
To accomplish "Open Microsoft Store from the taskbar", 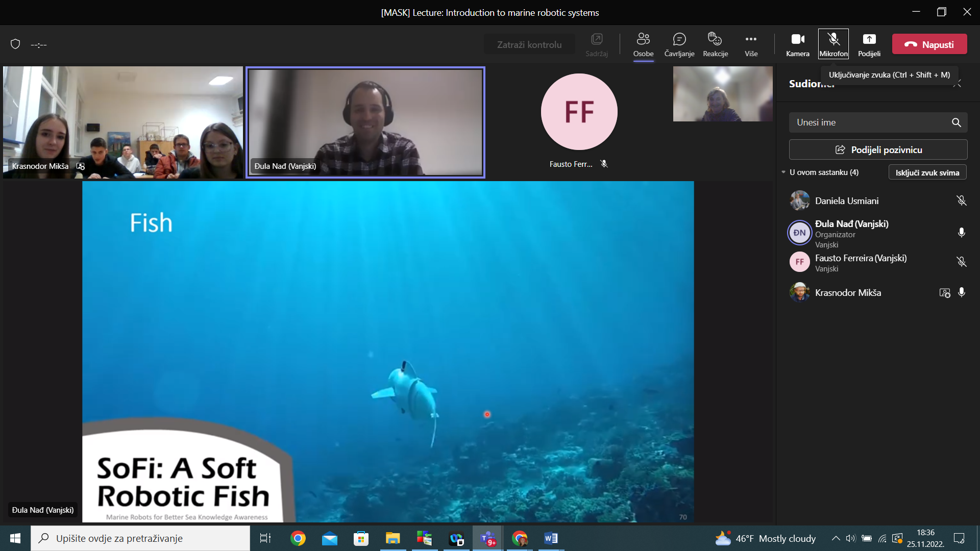I will click(361, 538).
